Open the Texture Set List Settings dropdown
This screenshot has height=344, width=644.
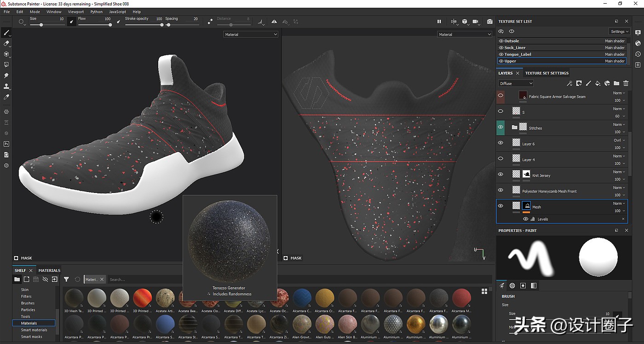click(x=619, y=31)
